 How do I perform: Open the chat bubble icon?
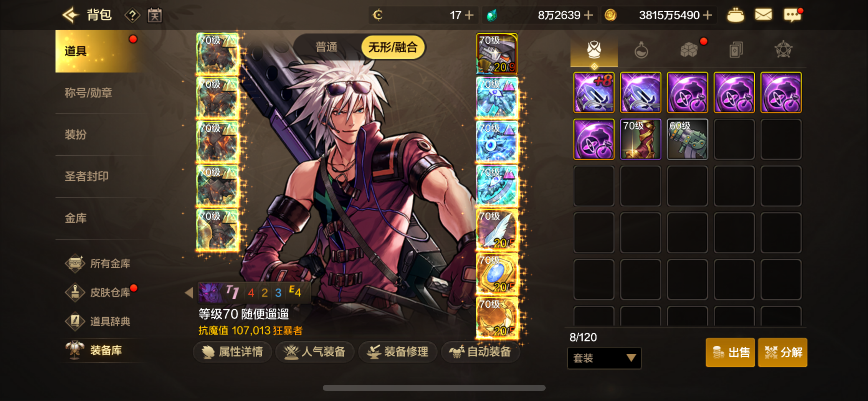point(792,15)
